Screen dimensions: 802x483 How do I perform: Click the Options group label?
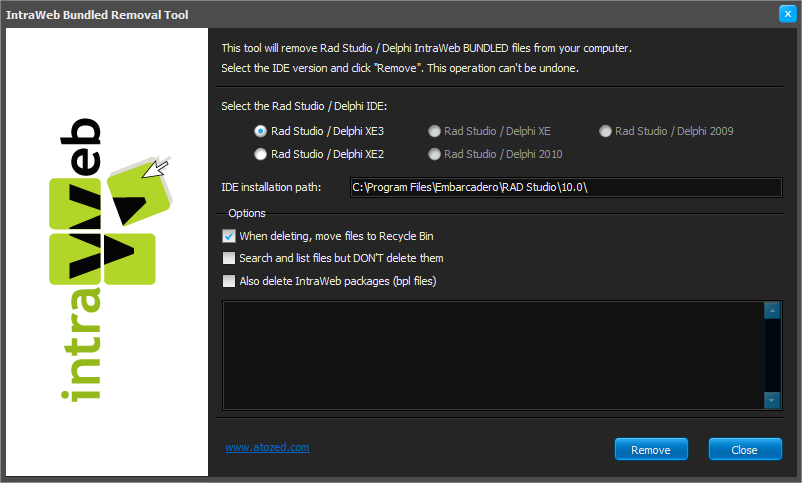point(246,213)
